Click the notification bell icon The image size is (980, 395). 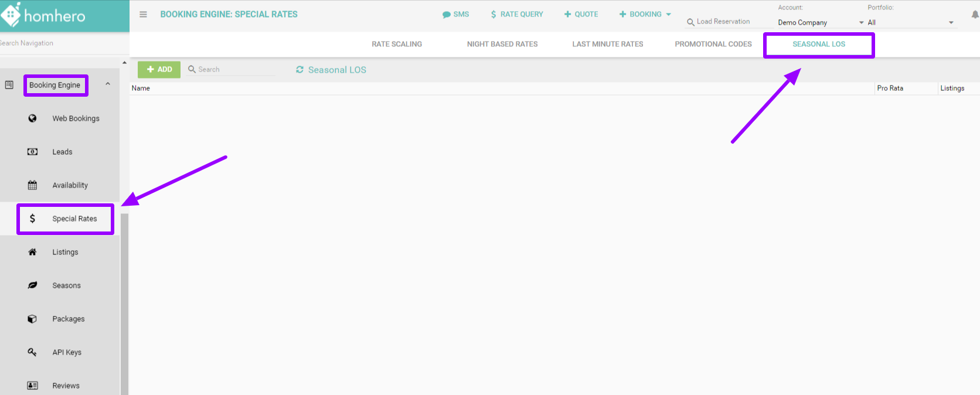pos(975,15)
